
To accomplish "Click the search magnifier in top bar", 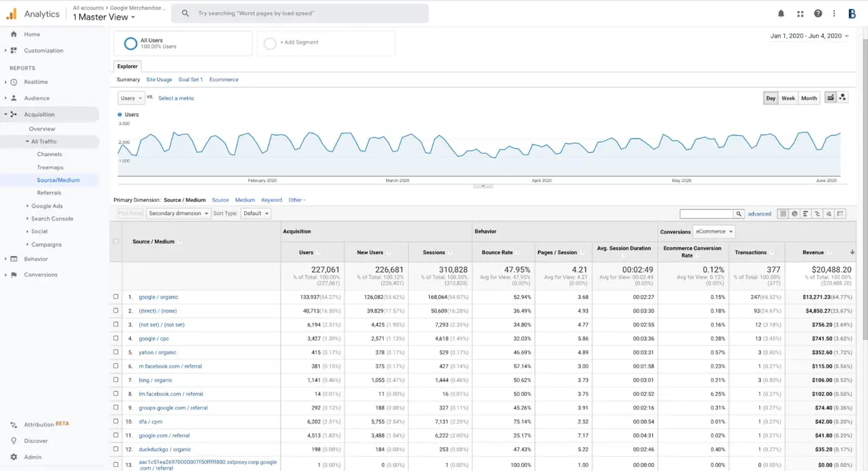I will [185, 14].
